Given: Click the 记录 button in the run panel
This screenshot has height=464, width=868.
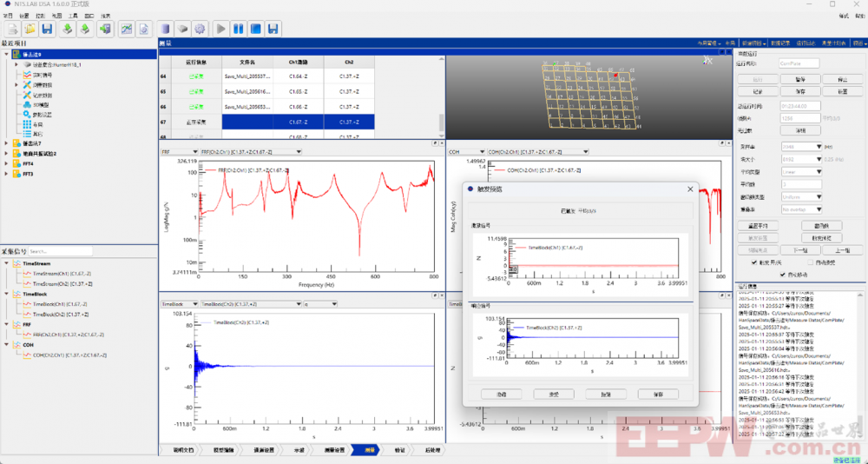Looking at the screenshot, I should 758,91.
